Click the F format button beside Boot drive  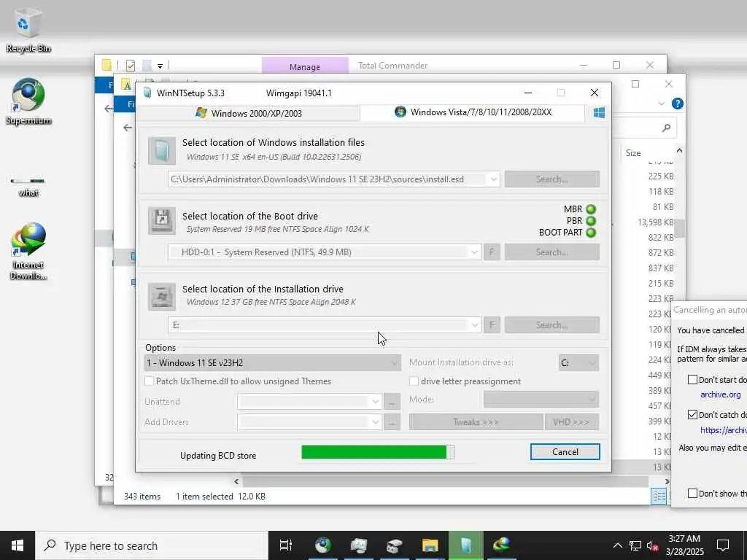click(492, 252)
